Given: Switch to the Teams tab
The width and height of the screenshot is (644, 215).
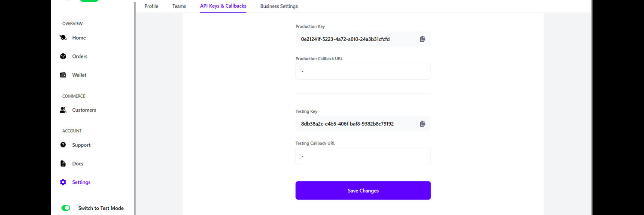Looking at the screenshot, I should (x=179, y=6).
